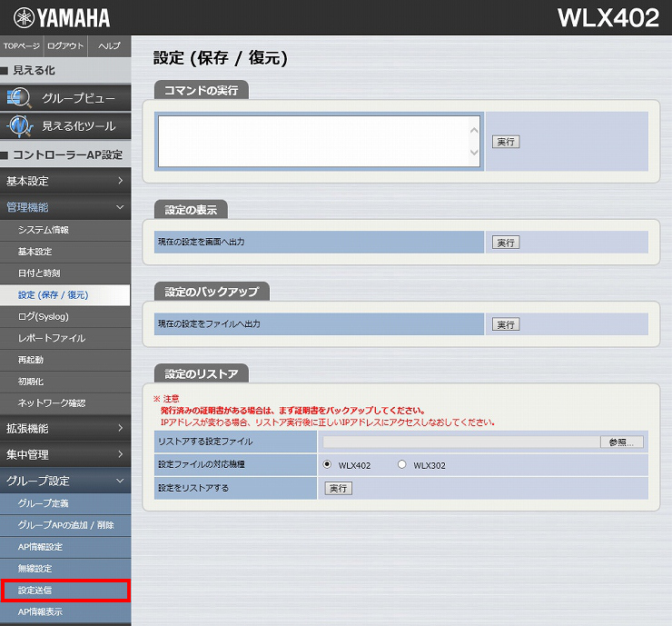Viewport: 672px width, 626px height.
Task: Click 参照... browse button
Action: 621,442
